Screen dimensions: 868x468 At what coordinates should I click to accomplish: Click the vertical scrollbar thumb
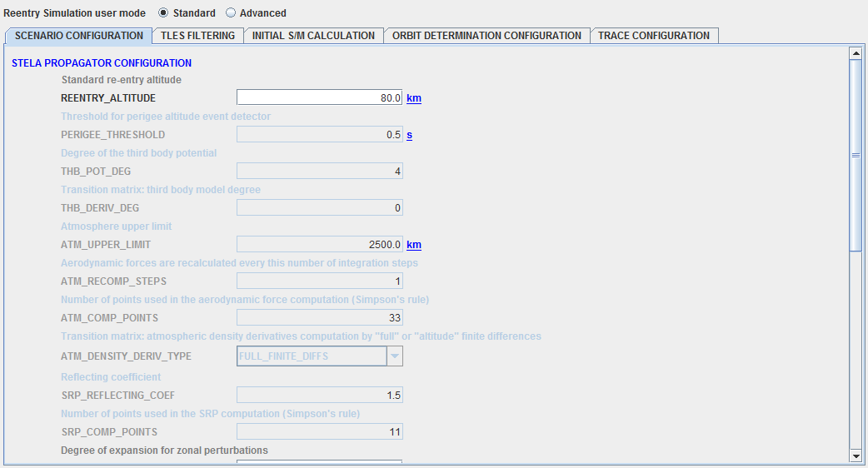[x=855, y=155]
